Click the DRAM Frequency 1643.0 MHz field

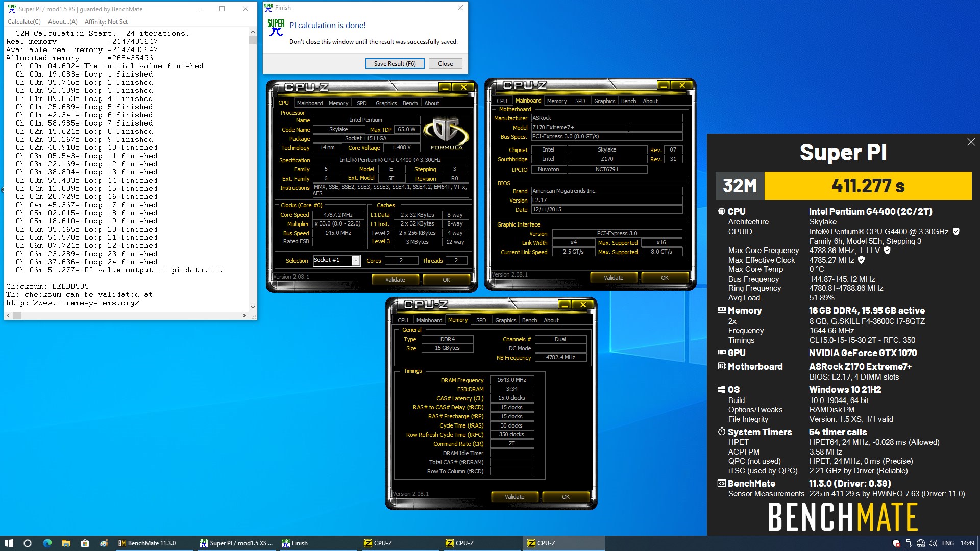[x=511, y=380]
